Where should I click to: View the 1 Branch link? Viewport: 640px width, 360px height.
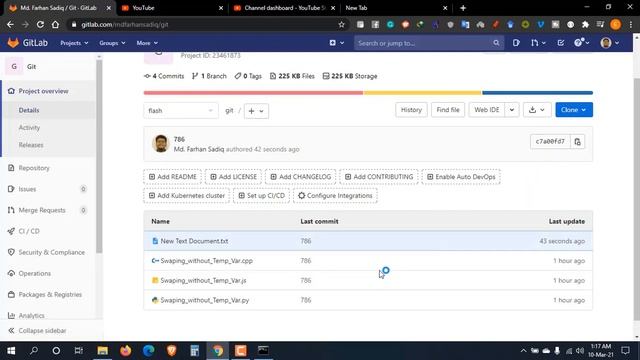tap(209, 76)
